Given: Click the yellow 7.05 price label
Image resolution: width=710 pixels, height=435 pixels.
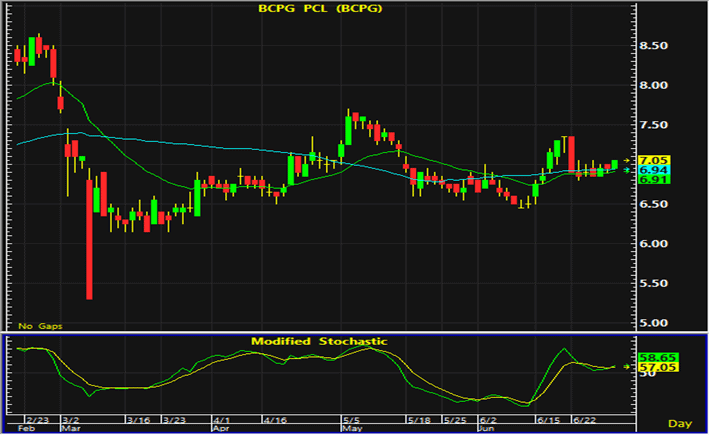Looking at the screenshot, I should pos(653,160).
